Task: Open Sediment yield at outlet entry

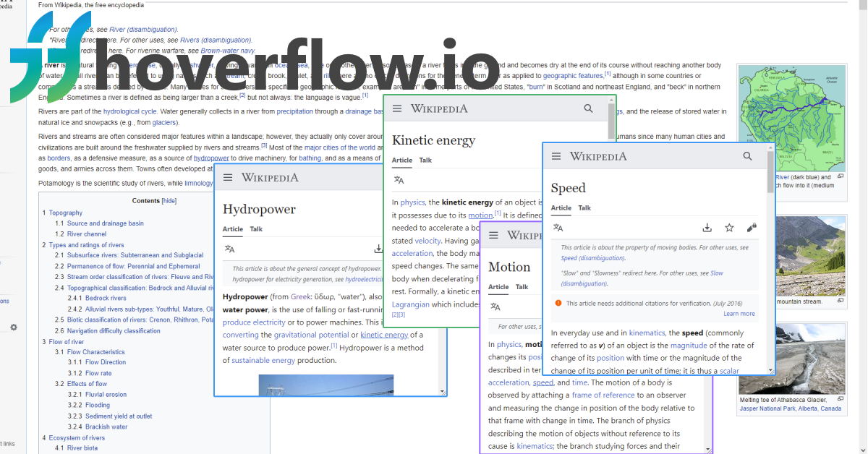Action: click(x=119, y=416)
